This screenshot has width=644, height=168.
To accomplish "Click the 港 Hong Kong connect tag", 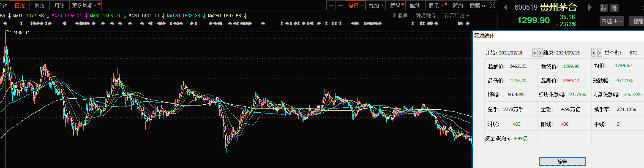I will [614, 8].
